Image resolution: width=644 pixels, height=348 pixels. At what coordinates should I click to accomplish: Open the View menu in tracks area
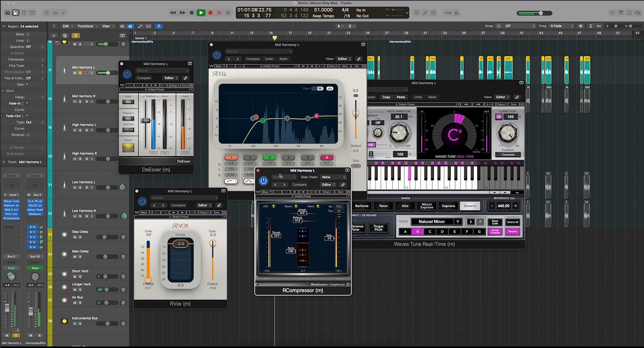pos(108,26)
